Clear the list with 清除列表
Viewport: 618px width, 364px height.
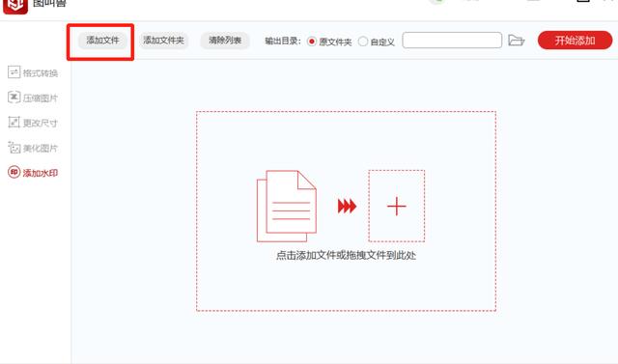click(225, 41)
